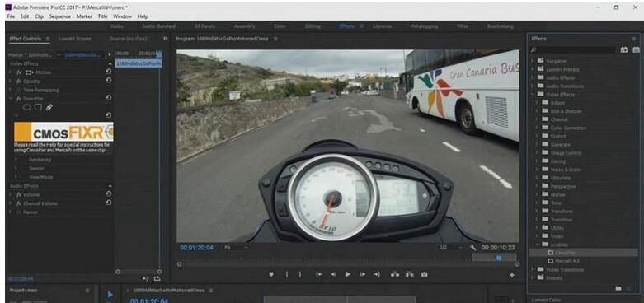
Task: Toggle accelerated effects filter in Effects panel
Action: [624, 49]
